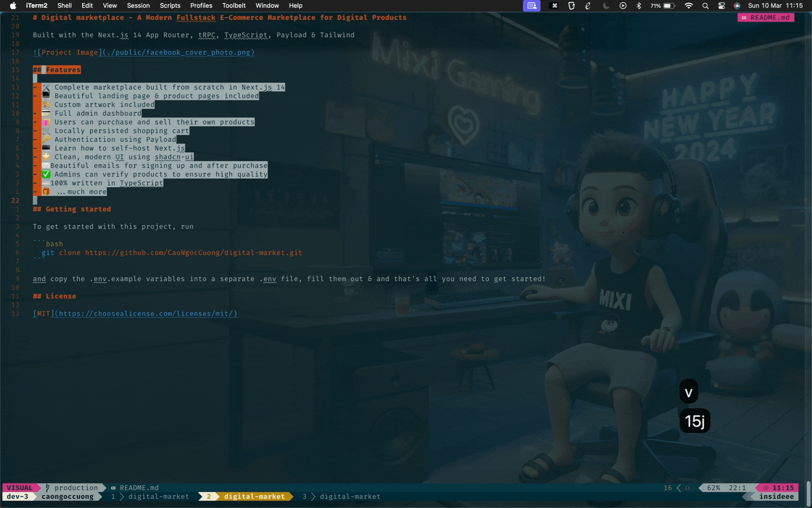
Task: Click the 71% battery indicator
Action: tap(663, 6)
